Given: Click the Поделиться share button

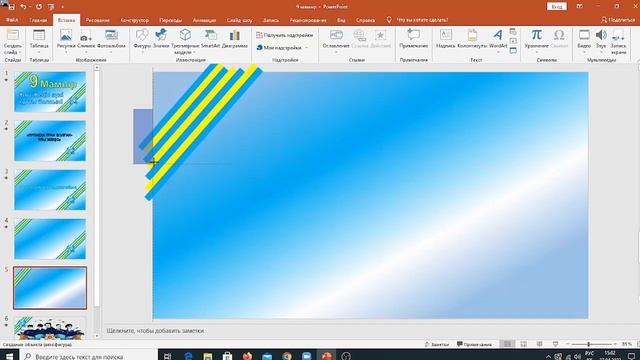Looking at the screenshot, I should 618,20.
